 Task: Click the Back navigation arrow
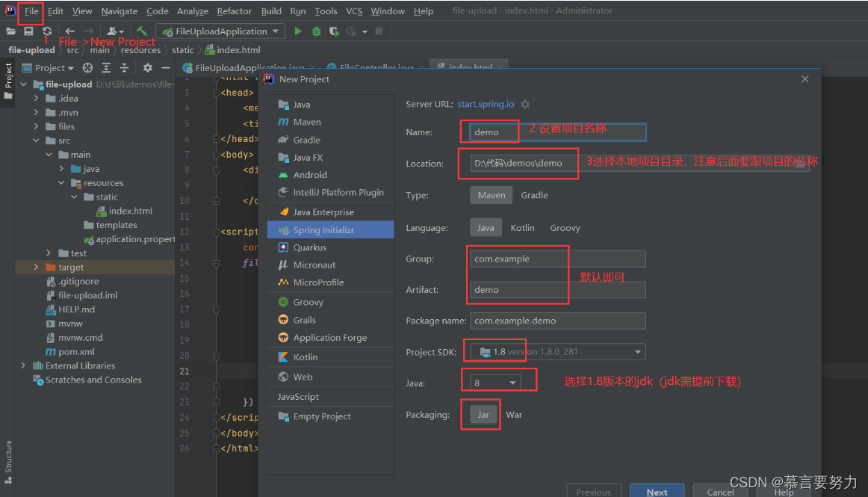69,31
